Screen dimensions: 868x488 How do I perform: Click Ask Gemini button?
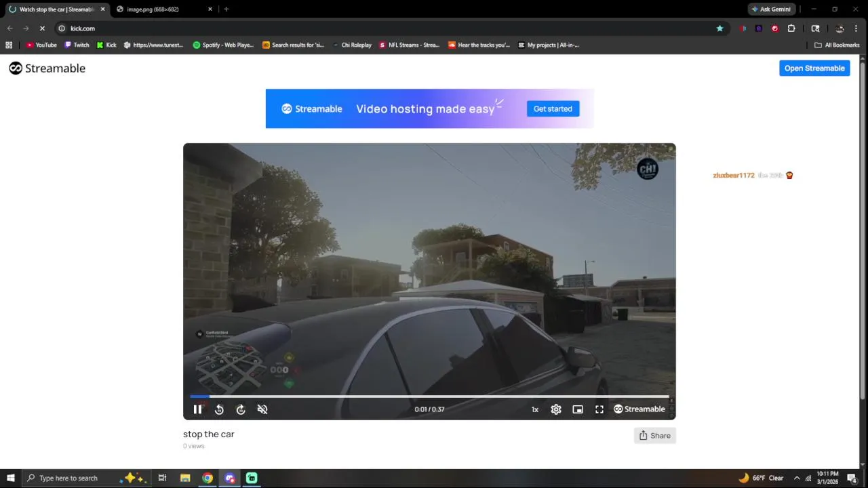[771, 9]
